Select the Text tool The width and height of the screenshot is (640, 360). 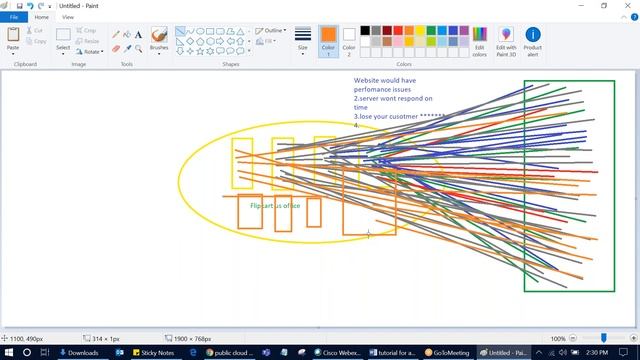point(138,35)
